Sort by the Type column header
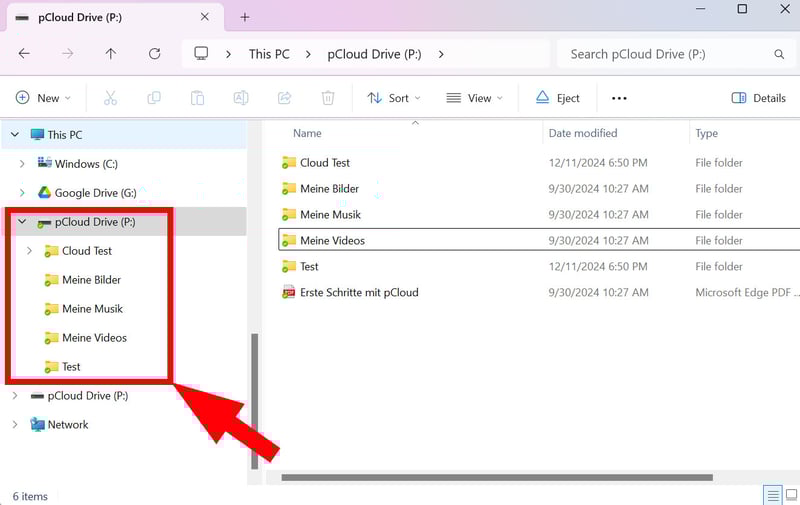The height and width of the screenshot is (505, 800). (x=707, y=133)
